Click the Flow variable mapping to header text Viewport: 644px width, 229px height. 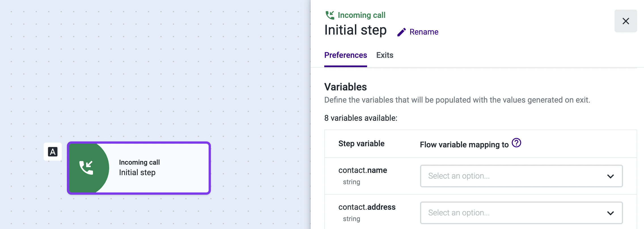[464, 145]
